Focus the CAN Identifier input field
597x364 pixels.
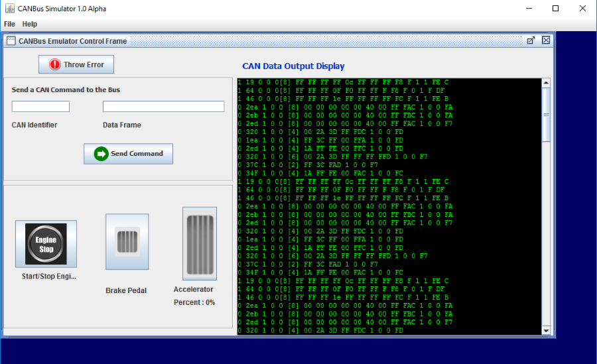point(40,107)
